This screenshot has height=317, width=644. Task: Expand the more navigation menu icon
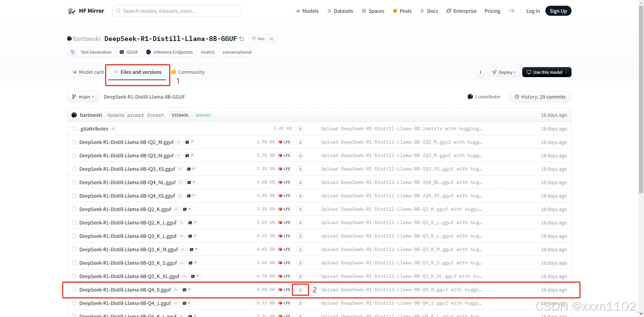pos(511,11)
